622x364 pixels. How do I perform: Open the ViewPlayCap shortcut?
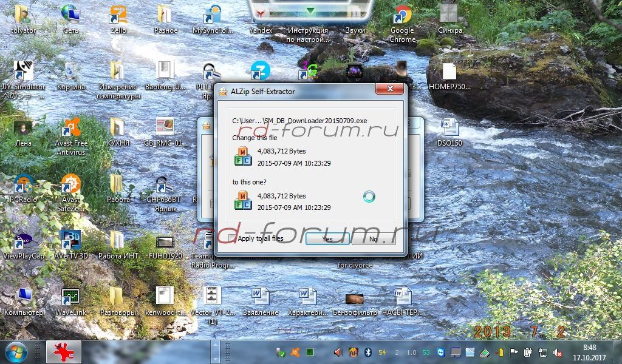pos(24,241)
